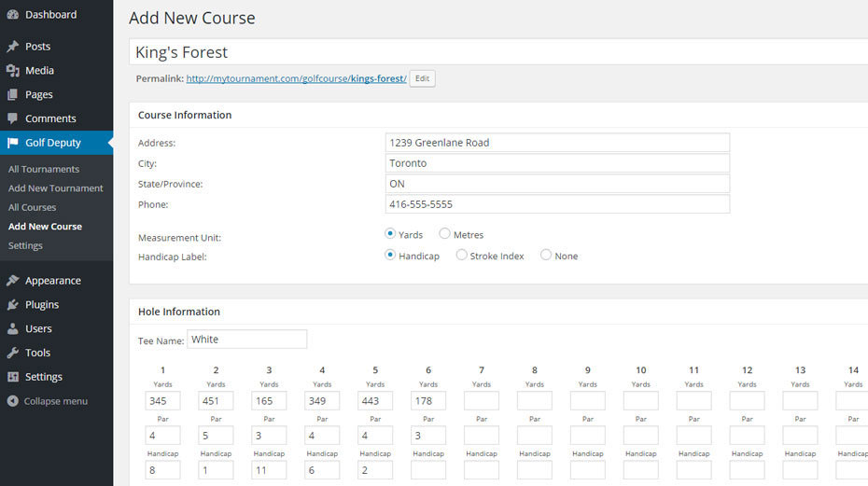The height and width of the screenshot is (486, 868).
Task: Click Collapse menu label
Action: click(x=55, y=401)
